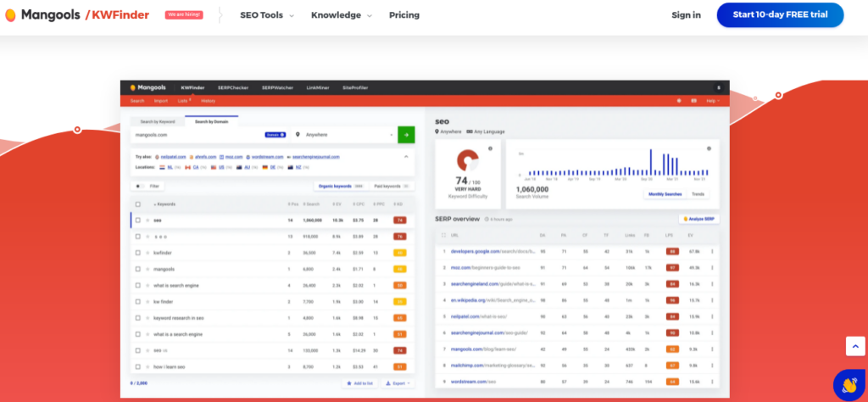The image size is (868, 402).
Task: Collapse the Try also suggestions panel
Action: (x=406, y=157)
